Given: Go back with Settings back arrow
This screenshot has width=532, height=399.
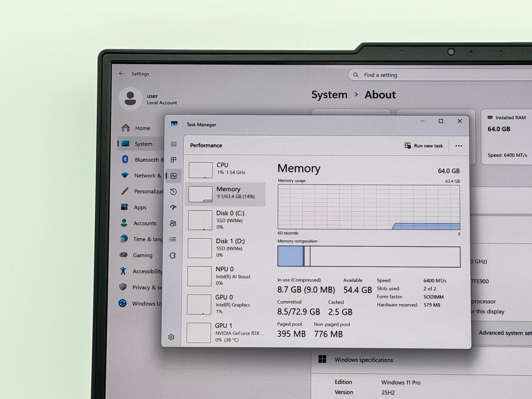Looking at the screenshot, I should (121, 73).
